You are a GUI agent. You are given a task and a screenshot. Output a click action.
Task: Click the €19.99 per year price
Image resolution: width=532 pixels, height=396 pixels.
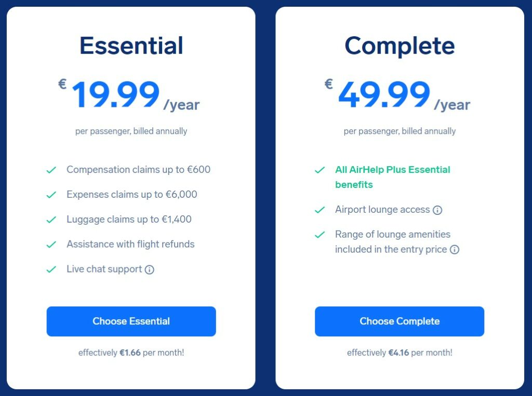[129, 94]
